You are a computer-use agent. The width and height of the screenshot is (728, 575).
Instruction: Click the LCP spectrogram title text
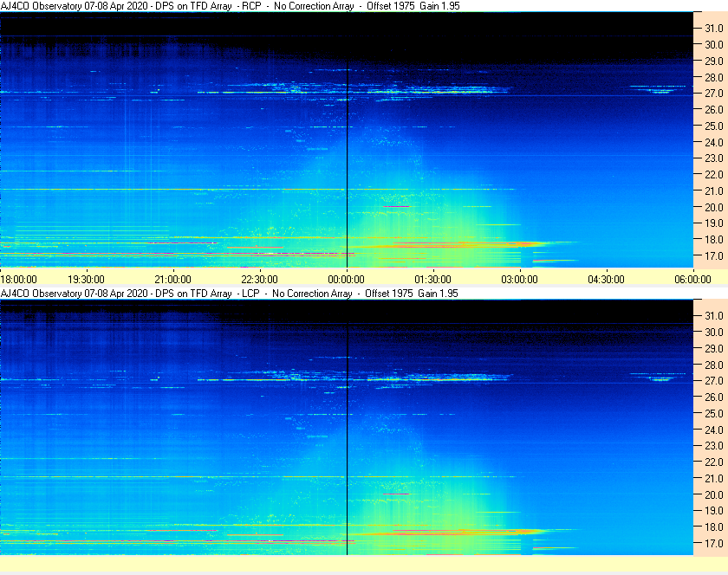pyautogui.click(x=230, y=294)
